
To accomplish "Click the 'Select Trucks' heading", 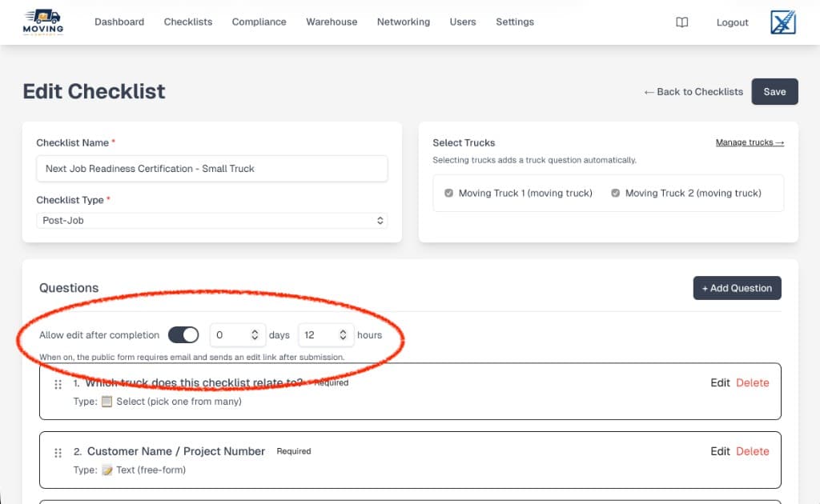I will 464,143.
